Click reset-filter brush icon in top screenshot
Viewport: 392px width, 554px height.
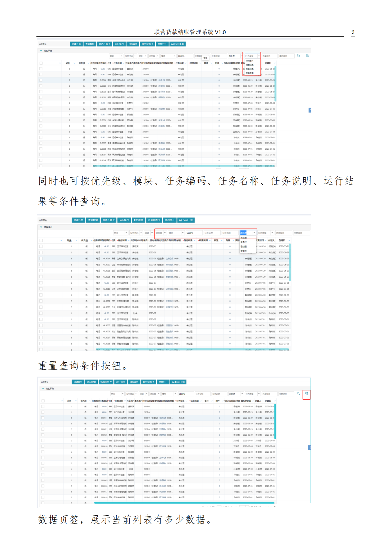(x=307, y=56)
